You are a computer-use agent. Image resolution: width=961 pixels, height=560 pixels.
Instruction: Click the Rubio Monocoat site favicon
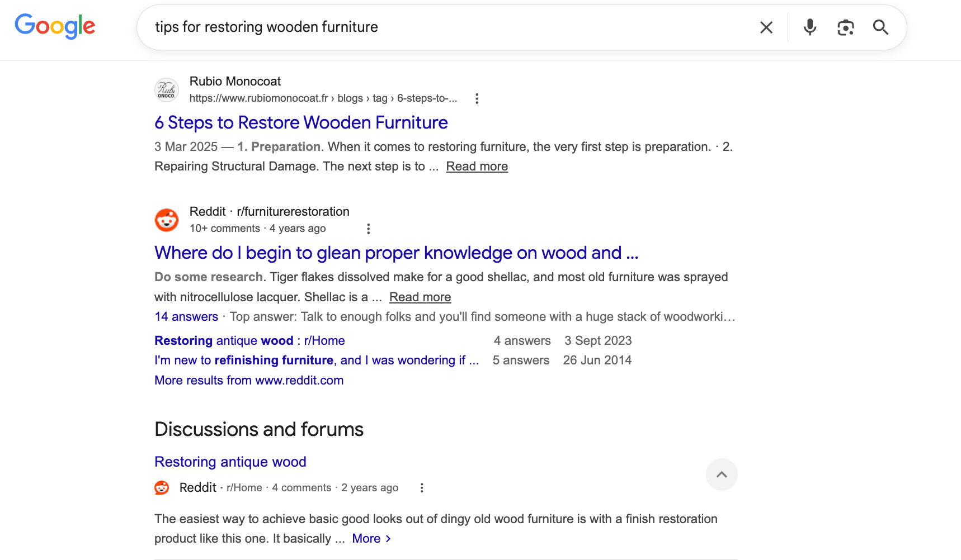pyautogui.click(x=166, y=89)
